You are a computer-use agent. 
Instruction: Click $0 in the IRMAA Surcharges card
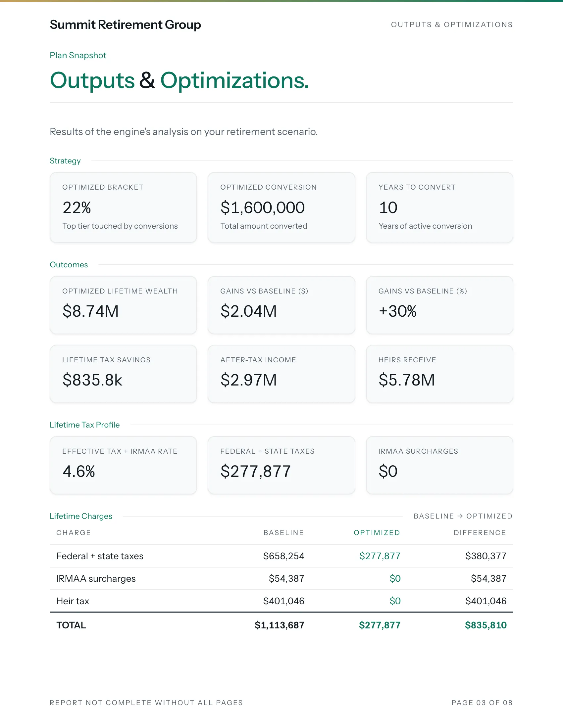coord(388,471)
